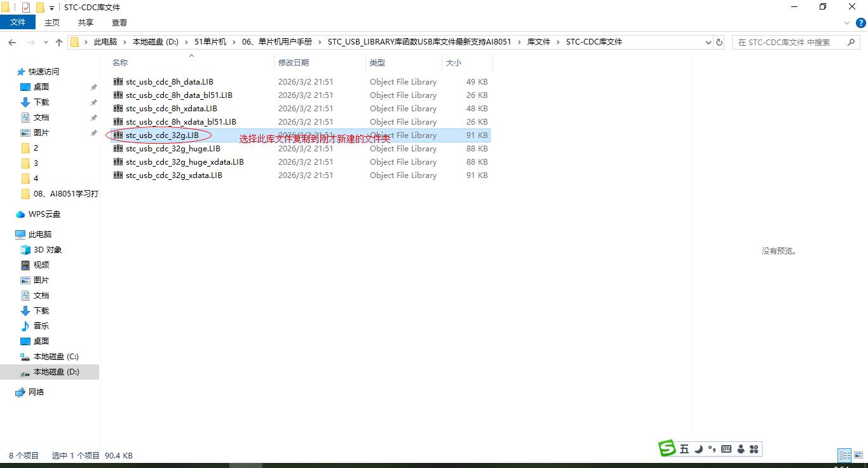Open the chevron between 库文件 and STC-CDC库文件
Image resolution: width=868 pixels, height=468 pixels.
point(559,42)
